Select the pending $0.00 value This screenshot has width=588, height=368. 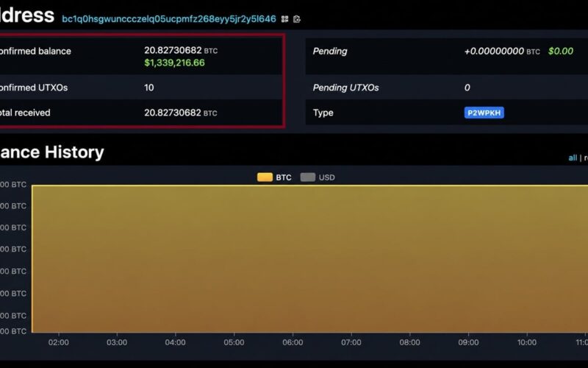point(561,51)
